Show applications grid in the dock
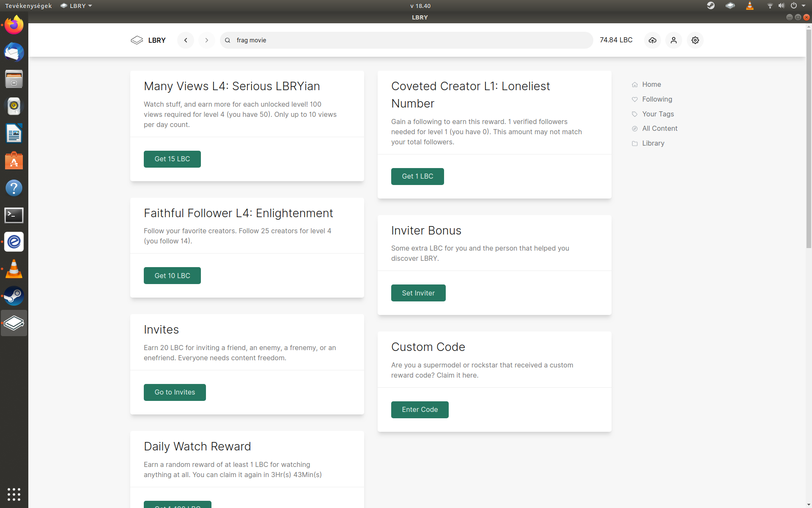The height and width of the screenshot is (508, 812). pos(14,494)
